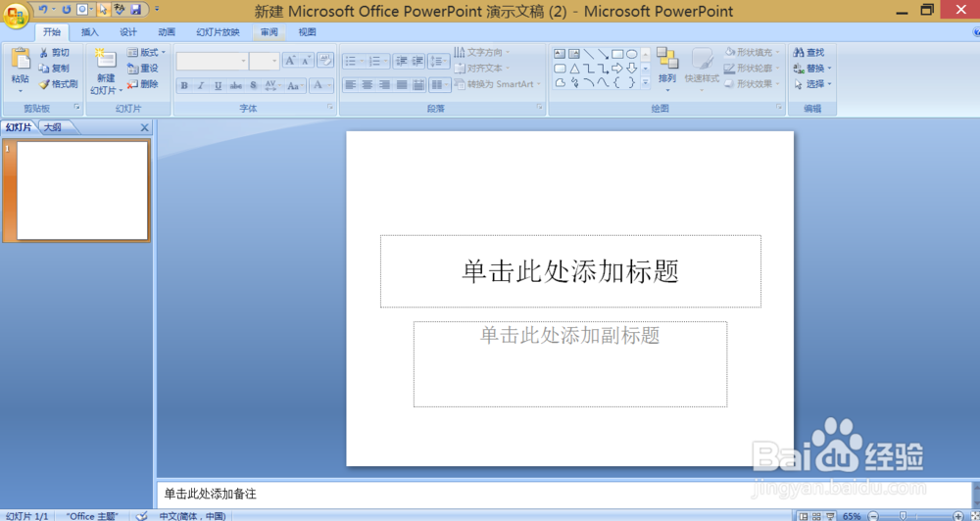
Task: Click Delete (删除) slide button
Action: 142,83
